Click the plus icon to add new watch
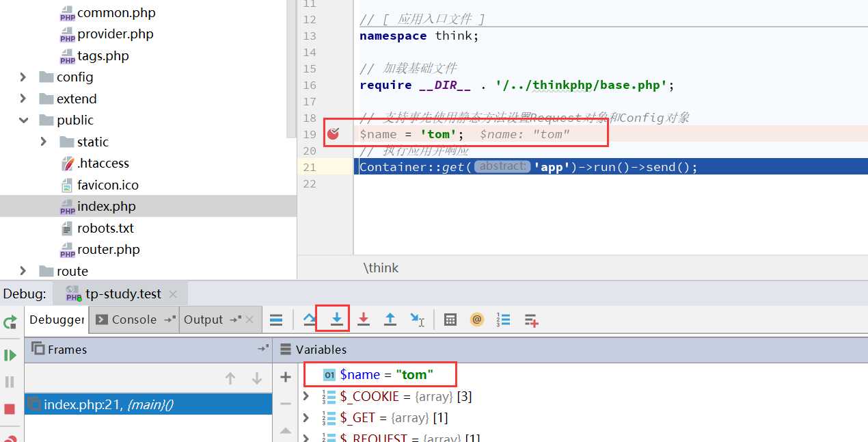This screenshot has width=868, height=442. (286, 377)
